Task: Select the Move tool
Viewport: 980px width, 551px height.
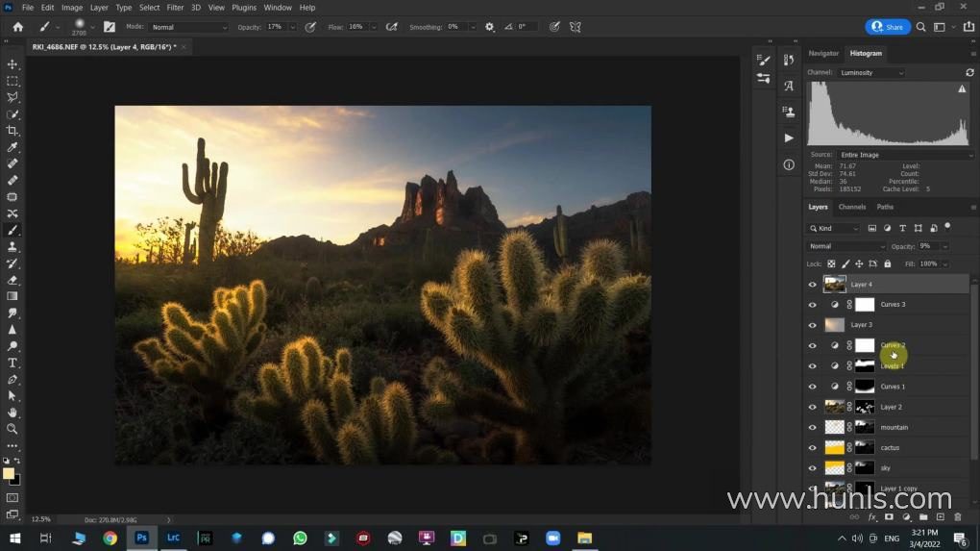Action: click(12, 64)
